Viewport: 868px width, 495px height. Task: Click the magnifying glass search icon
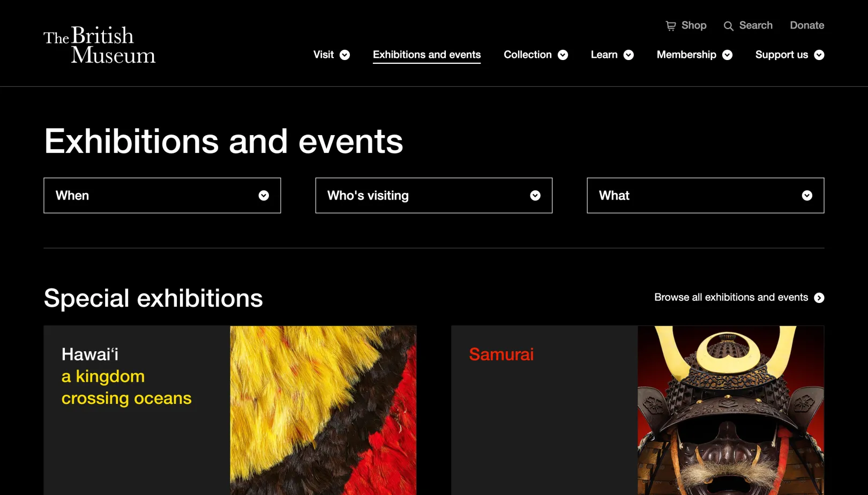tap(729, 26)
